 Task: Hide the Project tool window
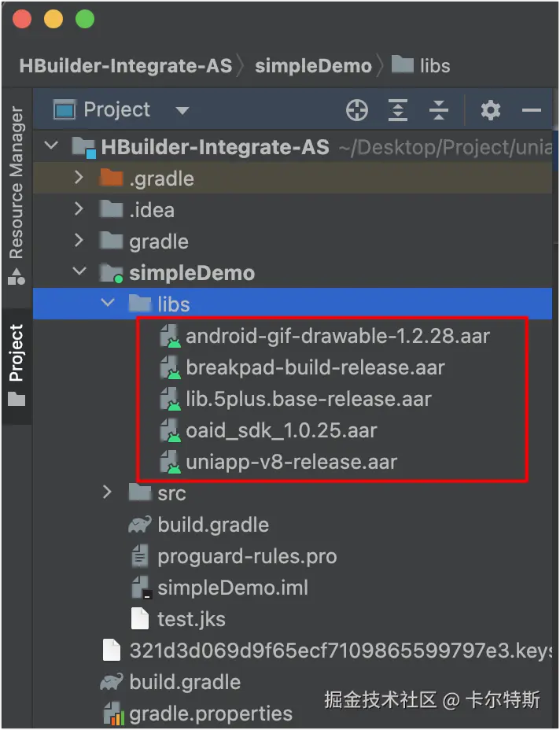532,111
